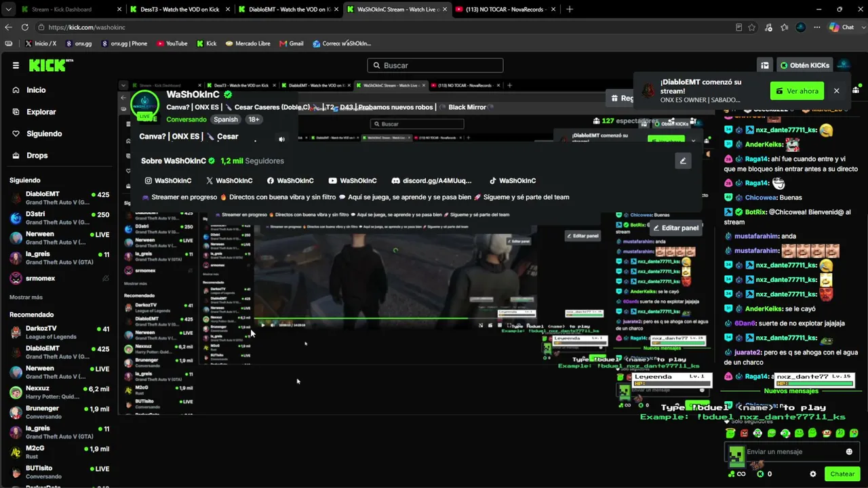Bookmark this page with the star icon

(x=752, y=27)
